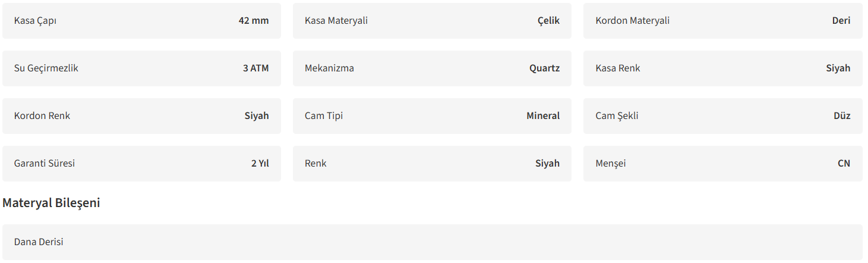868x263 pixels.
Task: Click the "Kasa Çapı" label
Action: (35, 21)
